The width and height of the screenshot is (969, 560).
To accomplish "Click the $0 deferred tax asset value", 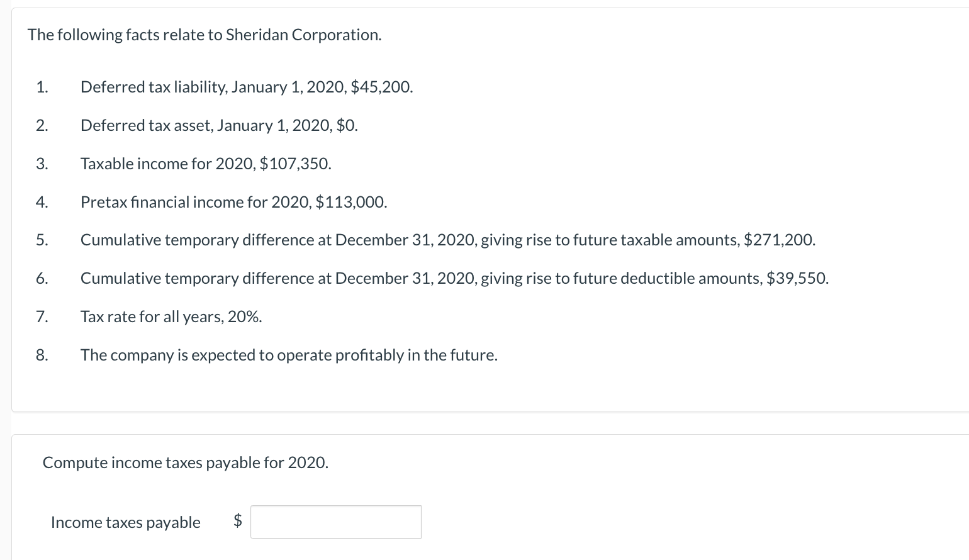I will point(347,125).
